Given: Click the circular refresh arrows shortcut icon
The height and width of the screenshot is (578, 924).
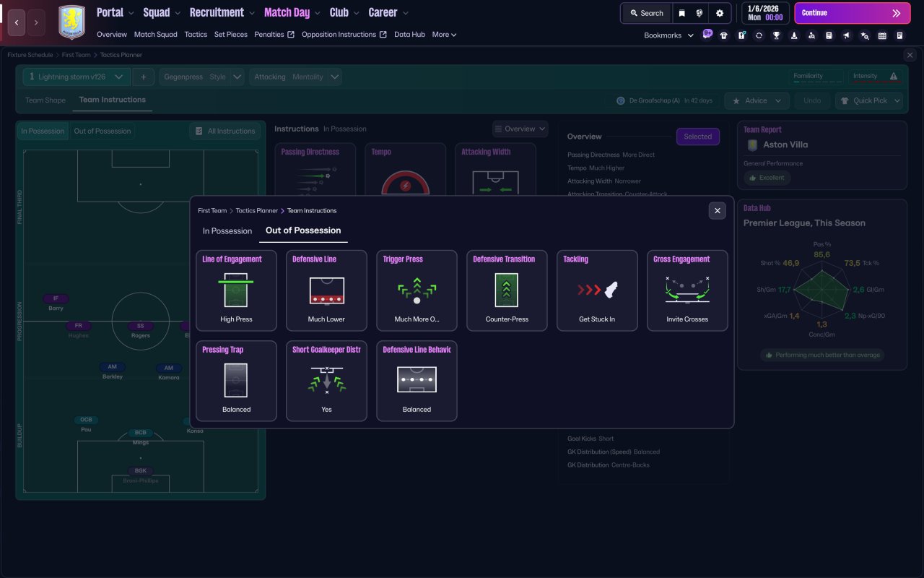Looking at the screenshot, I should (x=759, y=35).
